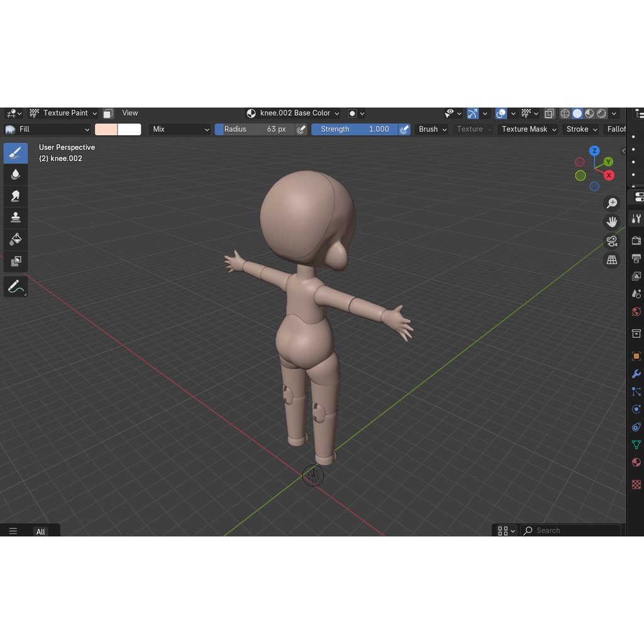Toggle strength pressure sensitivity button
The image size is (644, 644).
(x=404, y=130)
